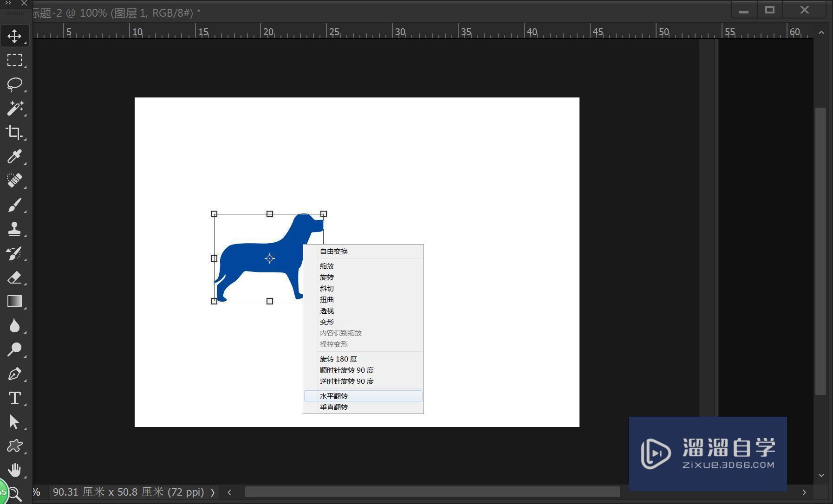Image resolution: width=833 pixels, height=504 pixels.
Task: Select the Eyedropper tool
Action: coord(15,156)
